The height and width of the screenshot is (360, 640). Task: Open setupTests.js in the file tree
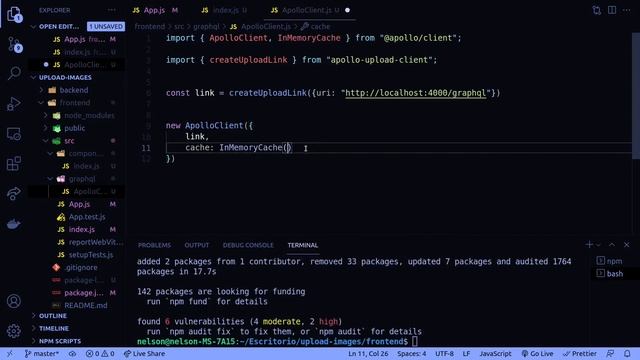pos(91,255)
